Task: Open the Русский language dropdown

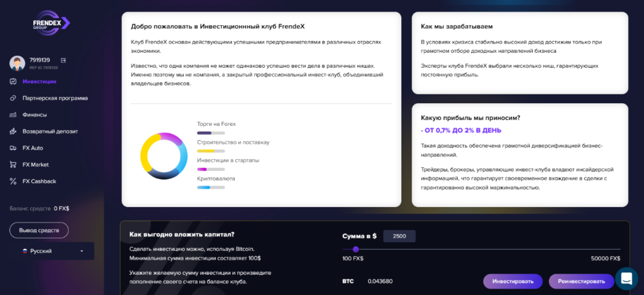Action: (x=52, y=251)
